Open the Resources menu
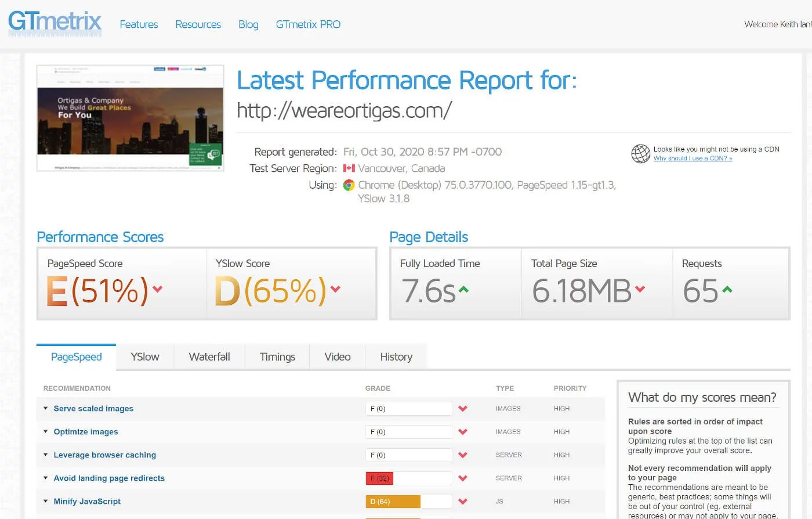812x519 pixels. point(198,24)
